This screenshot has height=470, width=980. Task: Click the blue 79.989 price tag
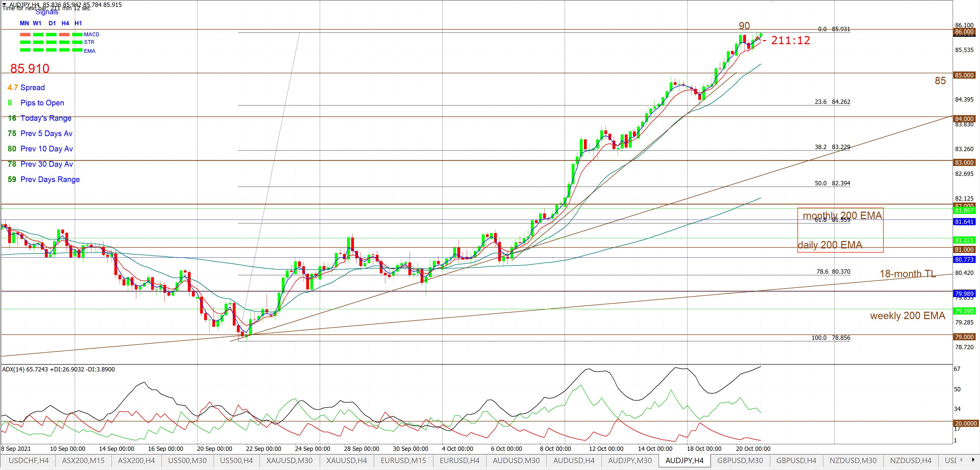pos(964,294)
